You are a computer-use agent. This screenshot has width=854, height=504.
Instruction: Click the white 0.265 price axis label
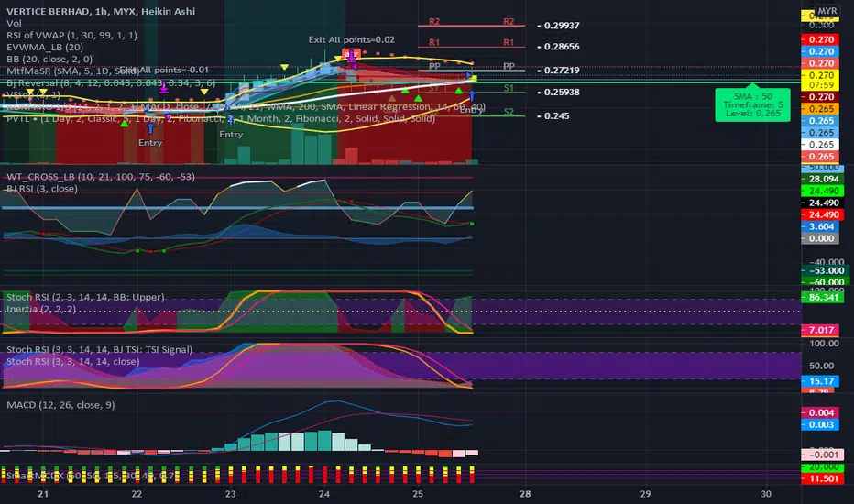point(821,145)
